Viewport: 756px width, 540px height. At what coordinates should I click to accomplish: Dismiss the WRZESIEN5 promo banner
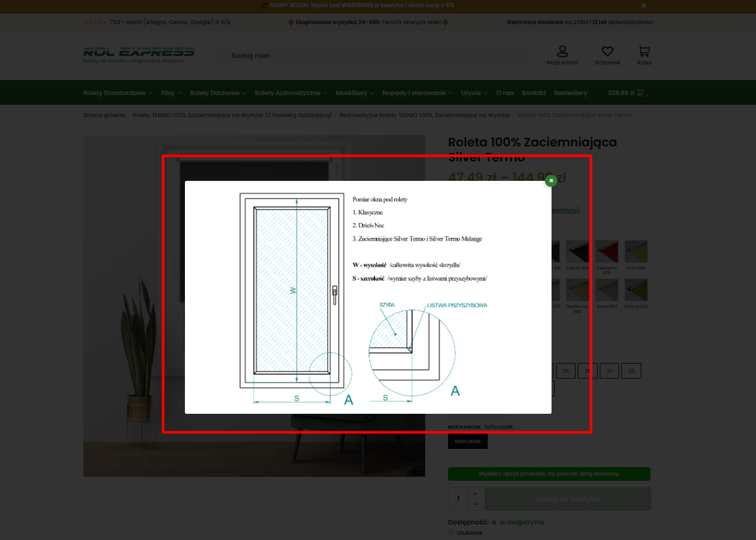coord(643,5)
